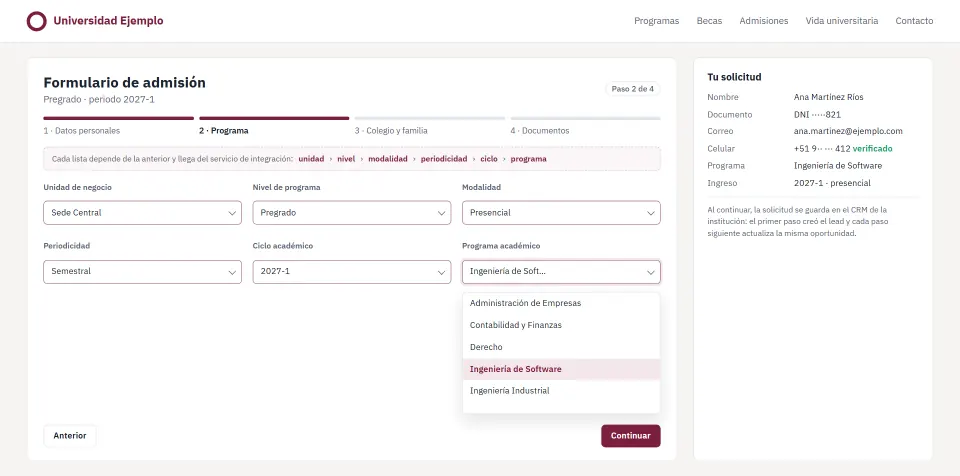Go to step 1 Datos personales
960x476 pixels.
click(x=81, y=130)
